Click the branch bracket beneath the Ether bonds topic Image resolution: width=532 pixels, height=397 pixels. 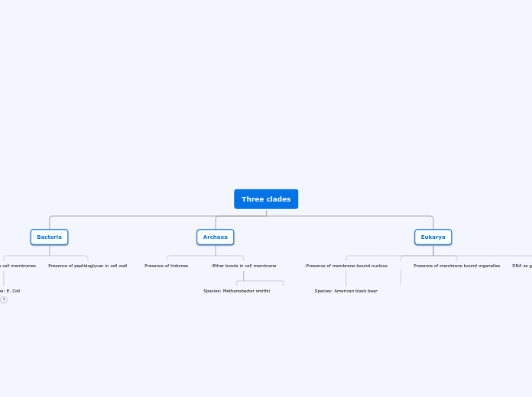click(x=260, y=282)
